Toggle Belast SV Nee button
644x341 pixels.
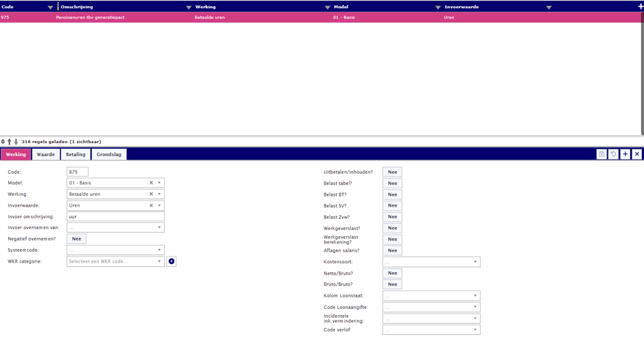pyautogui.click(x=393, y=205)
